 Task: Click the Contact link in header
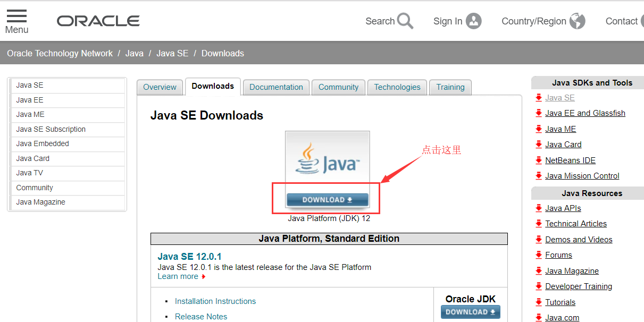(622, 21)
